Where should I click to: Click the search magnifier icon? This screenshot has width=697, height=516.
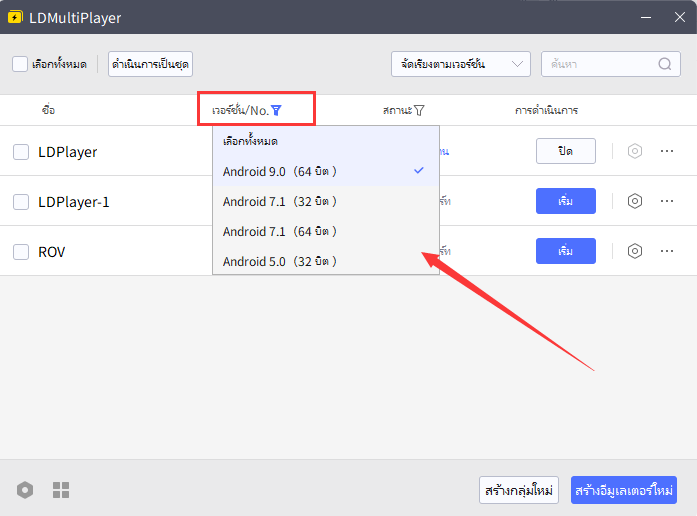pos(665,64)
